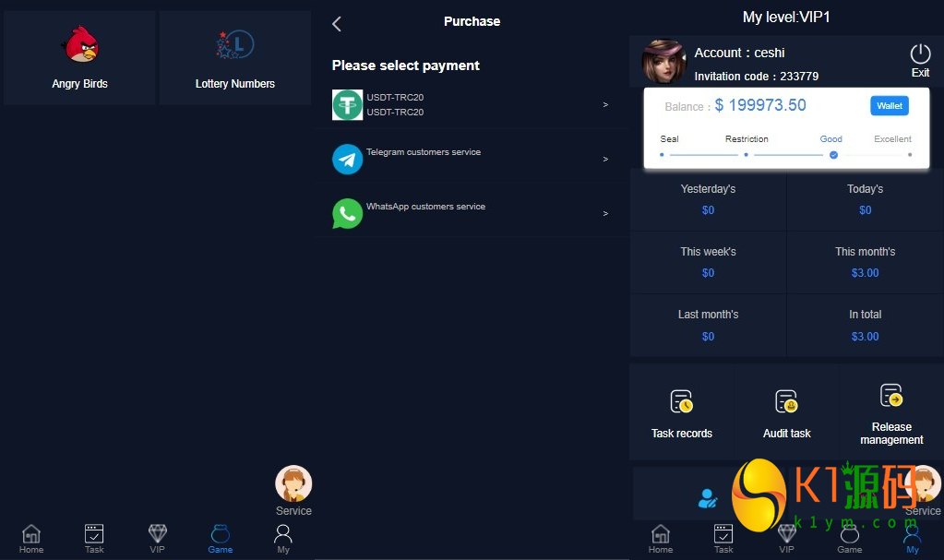The image size is (944, 560).
Task: Click the Seal credit level dot
Action: (x=662, y=155)
